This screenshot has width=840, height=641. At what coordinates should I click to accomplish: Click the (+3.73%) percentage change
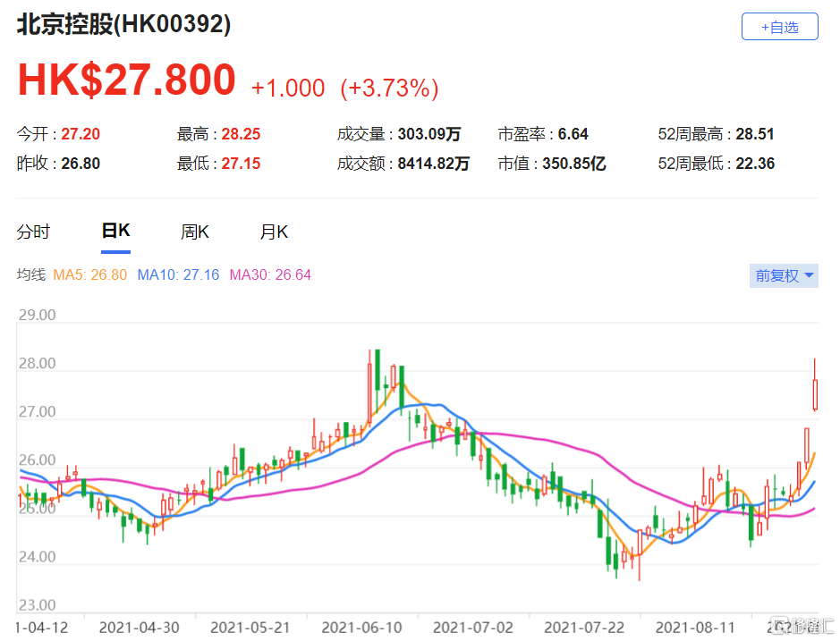(x=389, y=89)
